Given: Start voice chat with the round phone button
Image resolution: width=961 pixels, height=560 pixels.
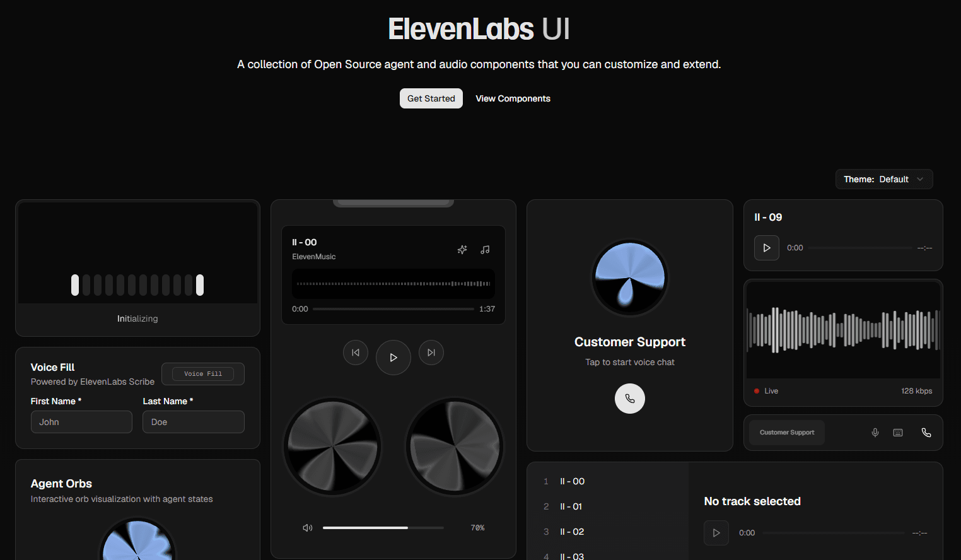Looking at the screenshot, I should [x=630, y=399].
